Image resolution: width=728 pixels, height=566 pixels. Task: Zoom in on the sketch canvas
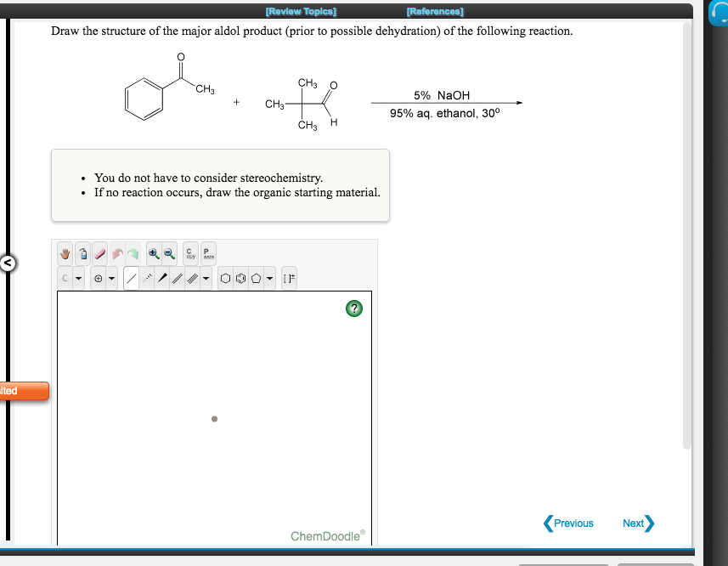pos(153,254)
